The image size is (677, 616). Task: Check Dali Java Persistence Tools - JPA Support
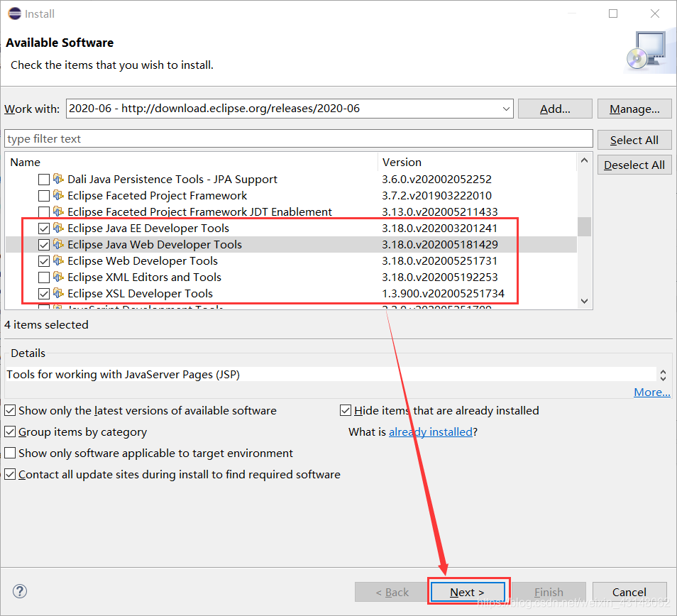click(43, 179)
